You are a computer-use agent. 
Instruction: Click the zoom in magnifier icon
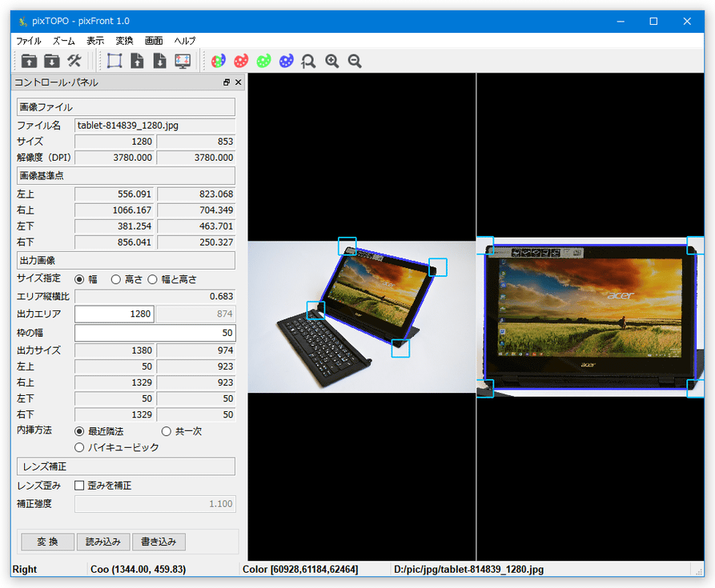coord(332,61)
